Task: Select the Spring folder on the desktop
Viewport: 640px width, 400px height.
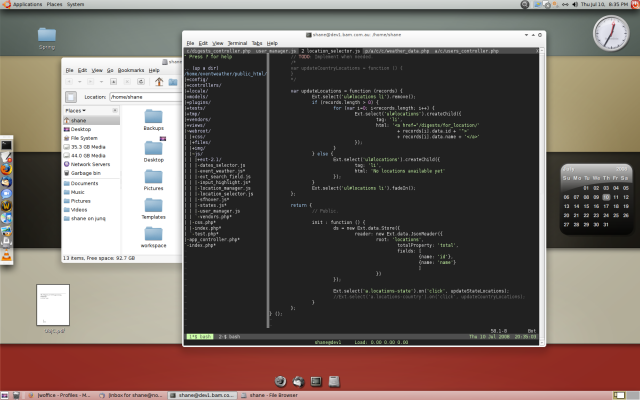Action: point(47,38)
